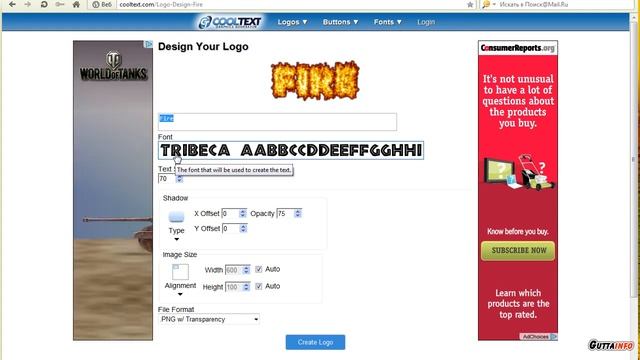640x360 pixels.
Task: Adjust text size with its spinner
Action: pyautogui.click(x=179, y=179)
